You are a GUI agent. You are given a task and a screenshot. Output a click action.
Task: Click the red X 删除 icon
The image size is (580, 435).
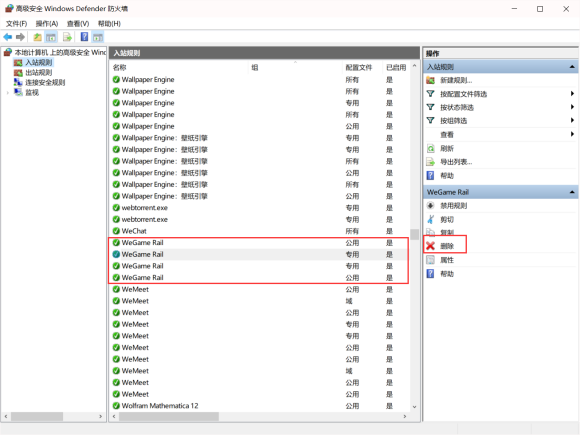pos(430,246)
